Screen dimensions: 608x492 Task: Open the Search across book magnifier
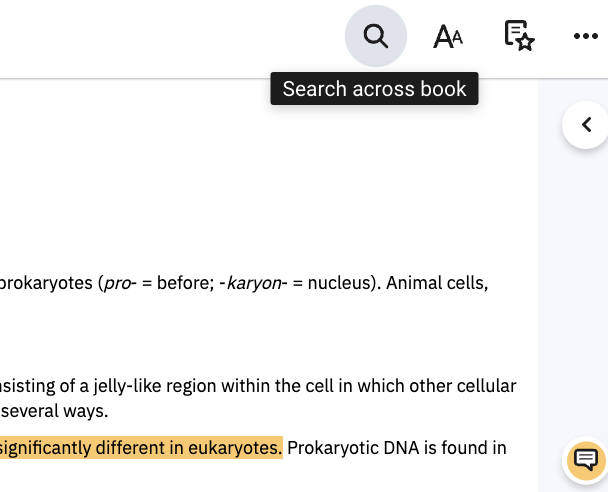tap(376, 36)
